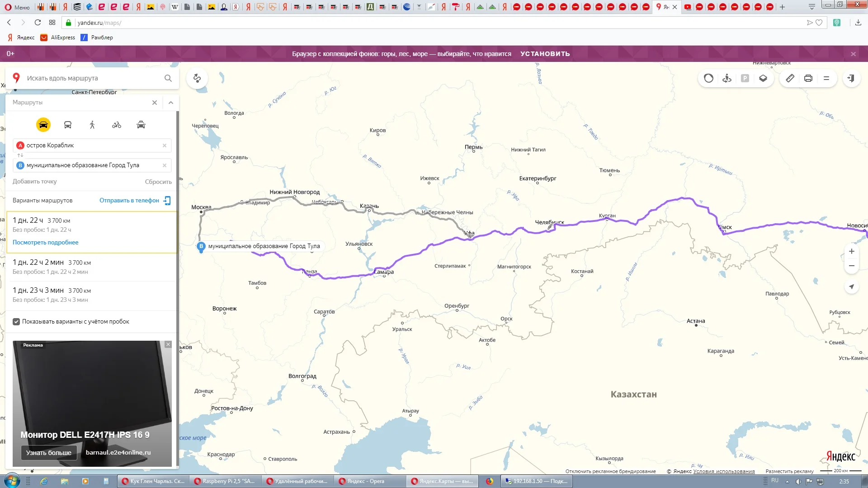Toggle 'Показывать варианты с учётом пробок' checkbox
The image size is (868, 488).
pos(16,322)
